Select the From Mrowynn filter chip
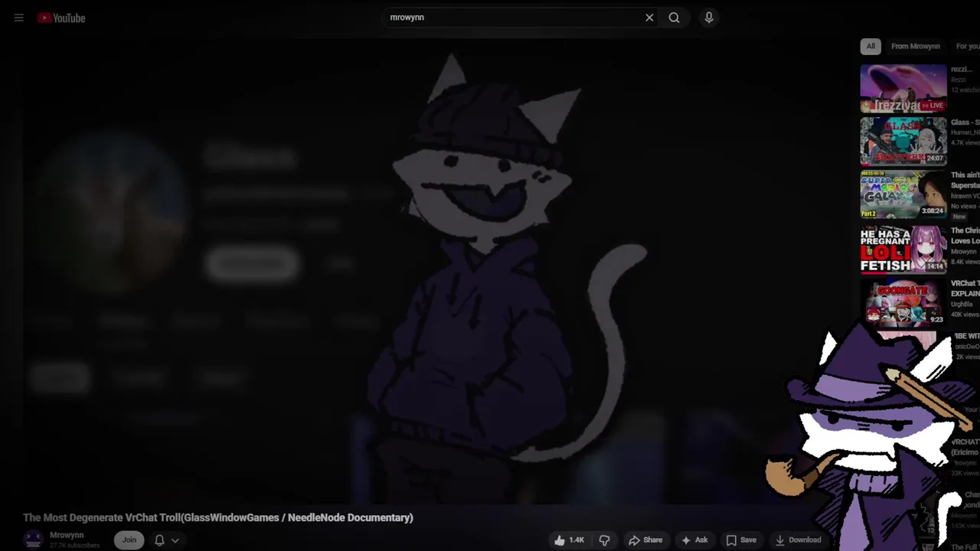The height and width of the screenshot is (551, 980). [x=915, y=47]
